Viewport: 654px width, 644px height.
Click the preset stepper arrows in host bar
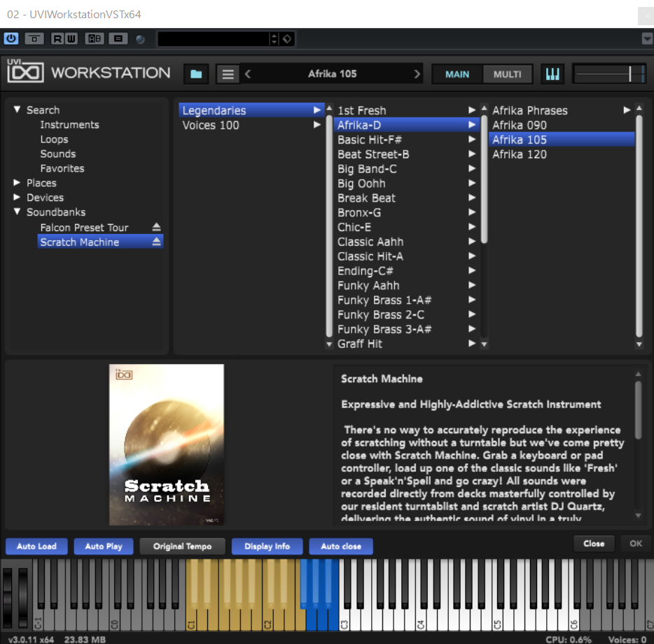(x=274, y=39)
